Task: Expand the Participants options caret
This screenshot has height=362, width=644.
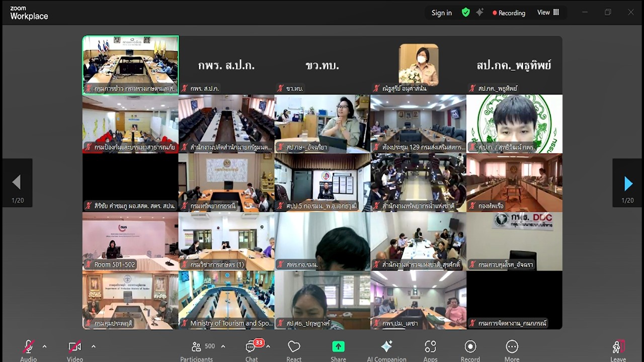Action: (x=223, y=346)
